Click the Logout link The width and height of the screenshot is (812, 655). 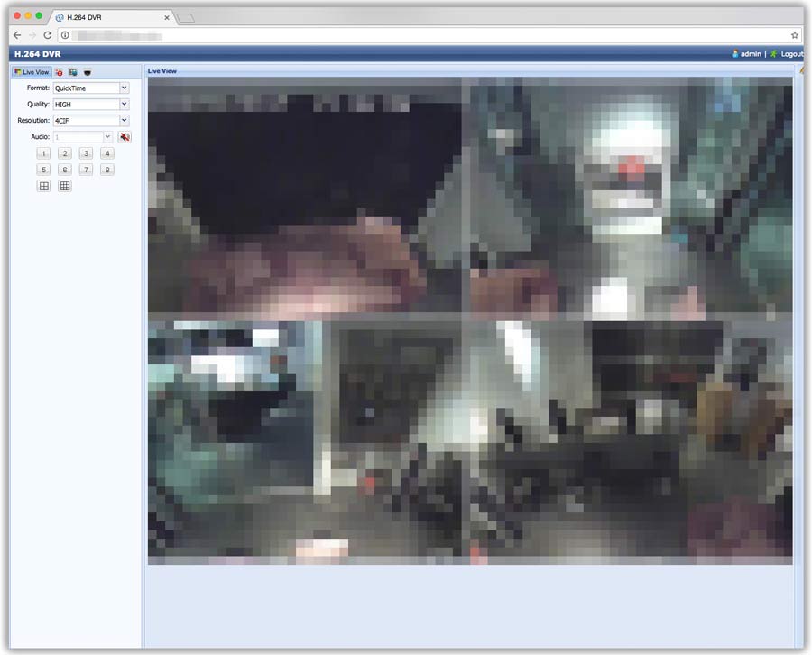(x=790, y=54)
